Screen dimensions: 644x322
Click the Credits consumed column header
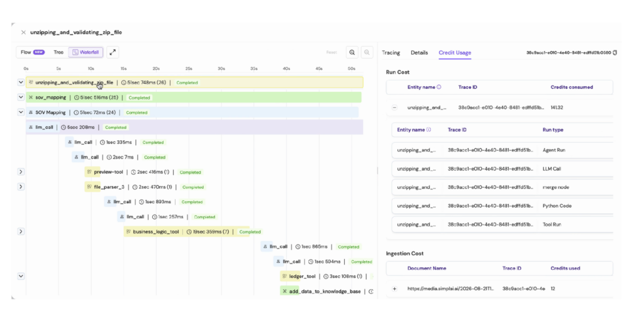pos(572,87)
